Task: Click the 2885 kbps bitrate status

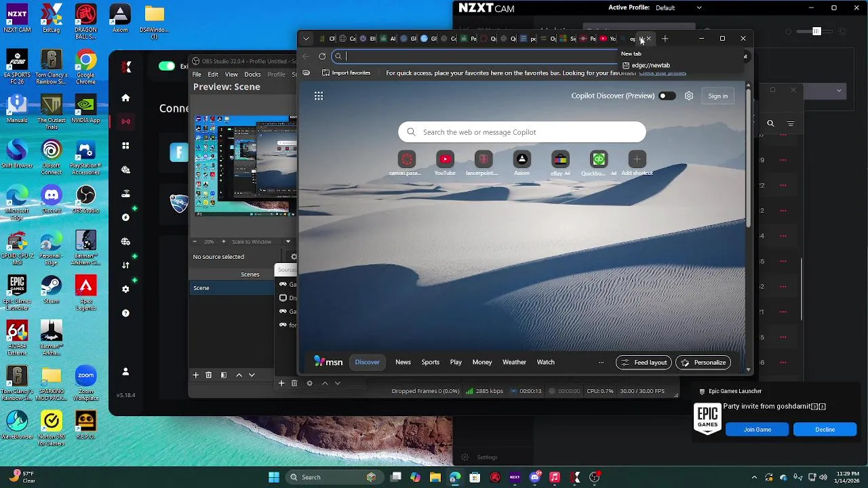Action: tap(484, 391)
